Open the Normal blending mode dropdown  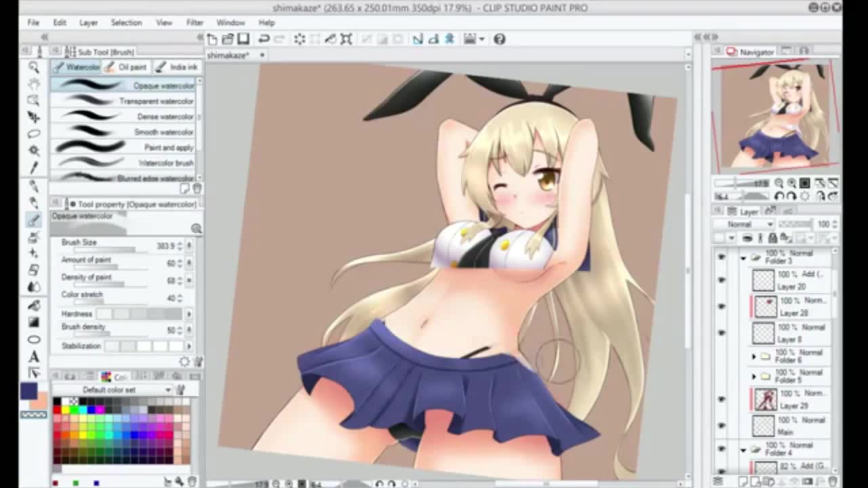[750, 224]
